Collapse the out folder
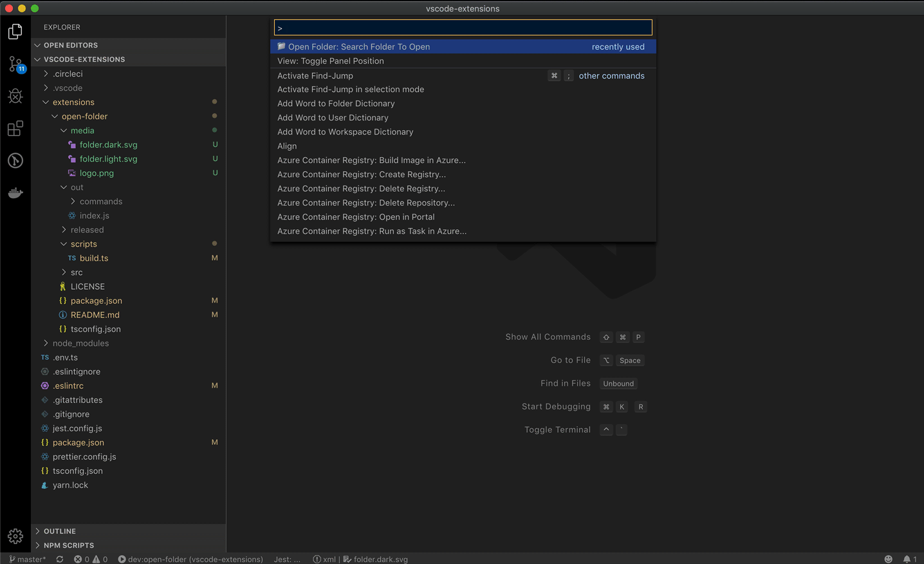 pos(129,187)
